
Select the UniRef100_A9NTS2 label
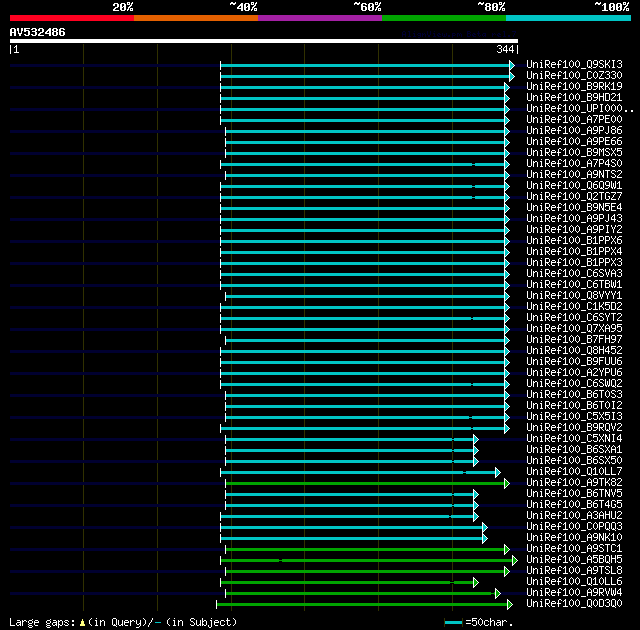pyautogui.click(x=574, y=175)
